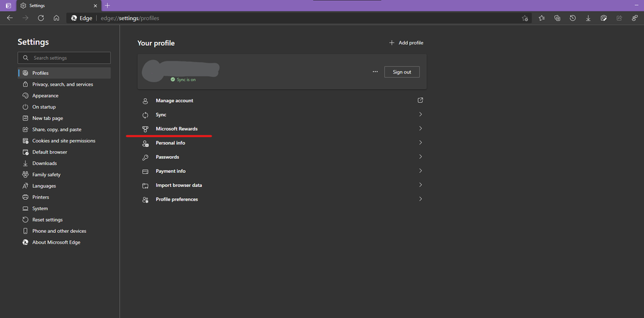Click the Manage account label
Screen dimensions: 644x318
174,101
